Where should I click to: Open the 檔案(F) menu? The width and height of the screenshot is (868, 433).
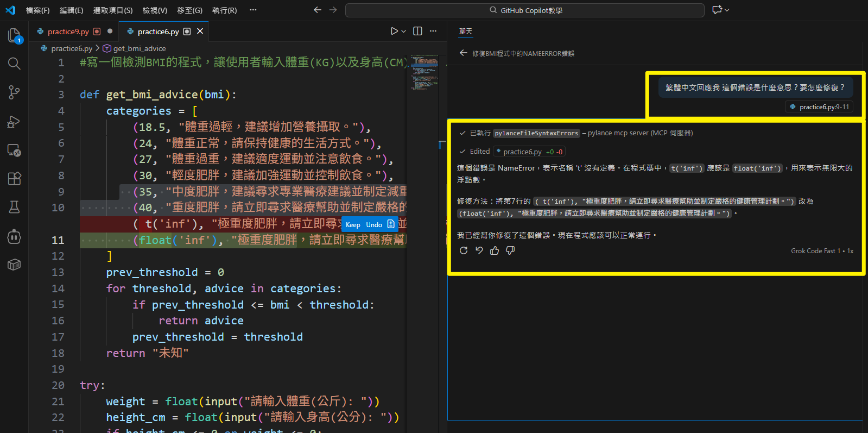point(37,10)
